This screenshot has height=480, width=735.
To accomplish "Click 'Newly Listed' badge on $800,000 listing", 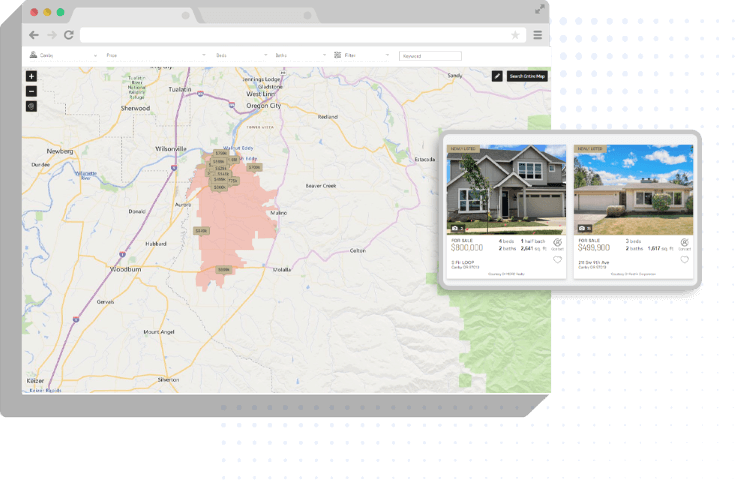I will click(x=463, y=149).
